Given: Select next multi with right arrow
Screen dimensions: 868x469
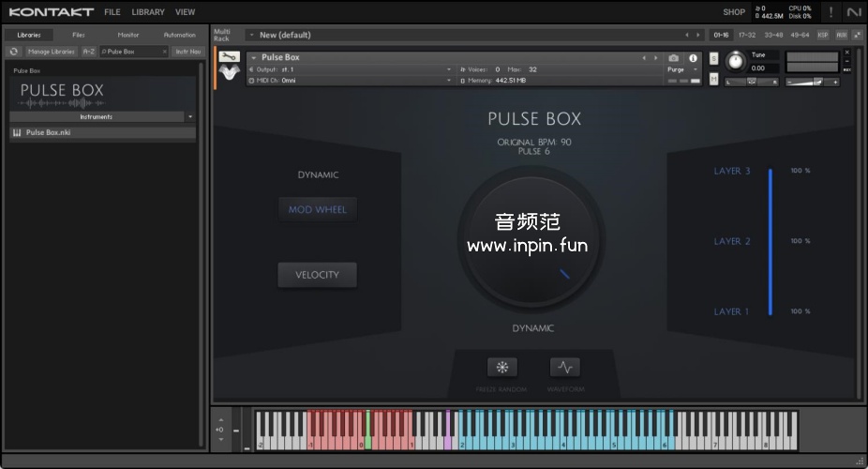Looking at the screenshot, I should point(698,35).
